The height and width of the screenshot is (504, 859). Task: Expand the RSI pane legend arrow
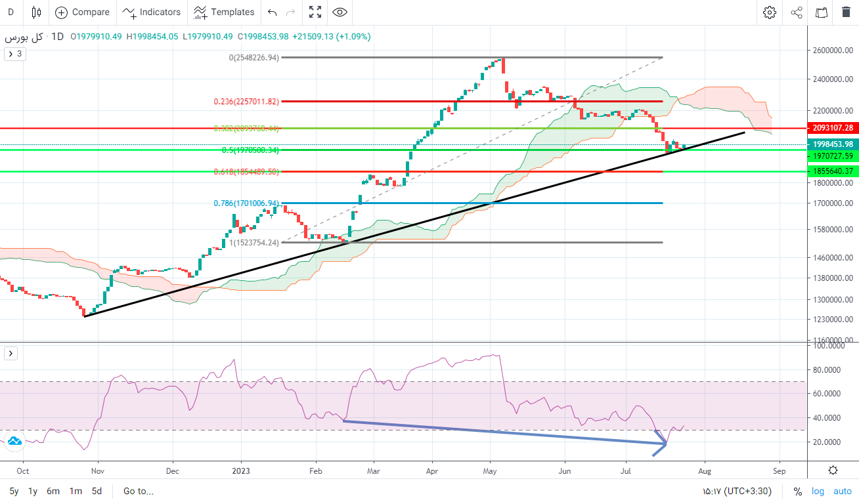click(x=11, y=354)
